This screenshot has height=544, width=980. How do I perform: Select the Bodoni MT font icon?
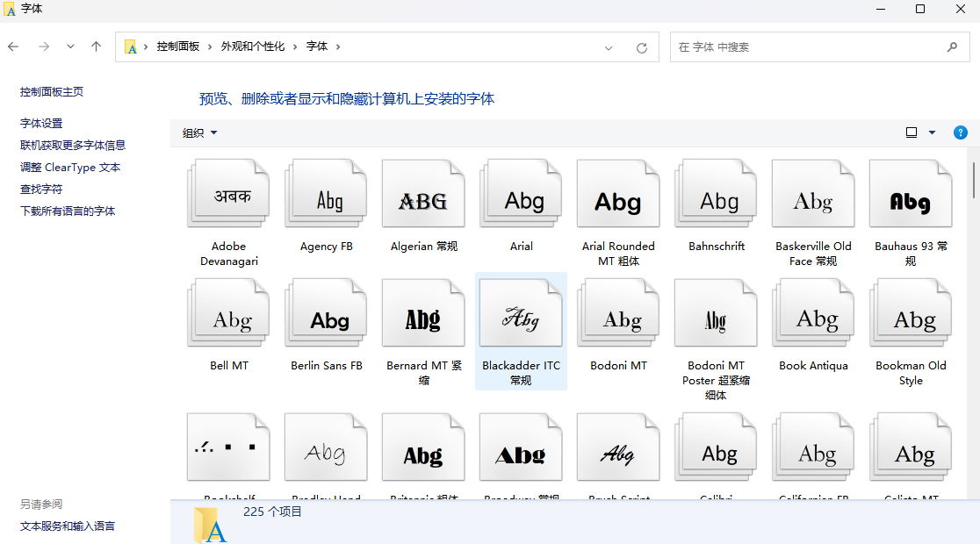pos(619,313)
